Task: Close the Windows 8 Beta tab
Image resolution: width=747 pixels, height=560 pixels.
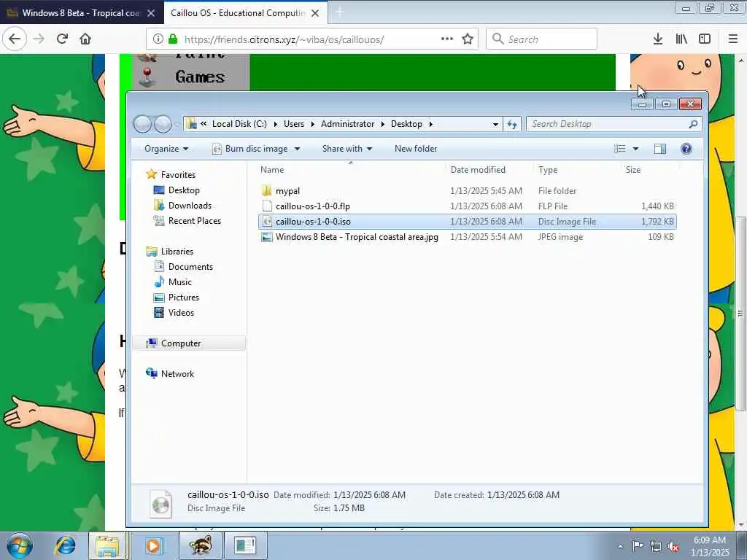Action: 151,13
